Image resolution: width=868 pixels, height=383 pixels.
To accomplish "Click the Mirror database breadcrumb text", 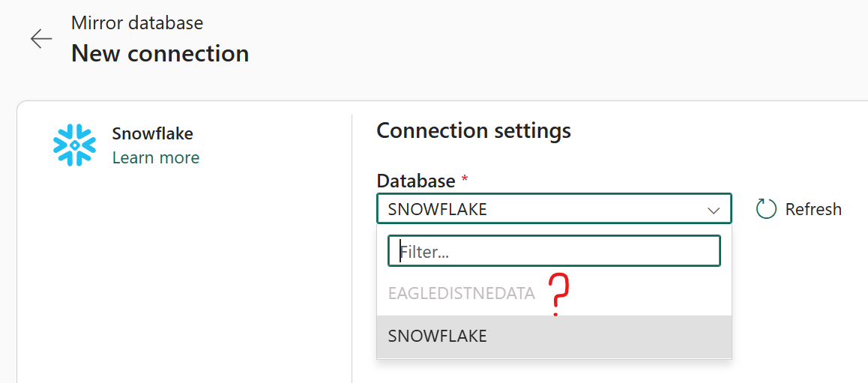I will pyautogui.click(x=137, y=22).
